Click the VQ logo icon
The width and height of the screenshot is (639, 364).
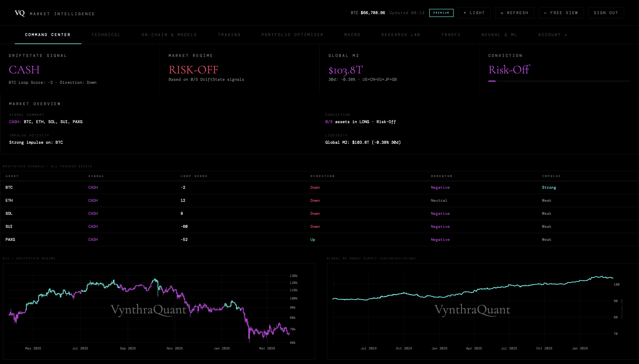(20, 13)
